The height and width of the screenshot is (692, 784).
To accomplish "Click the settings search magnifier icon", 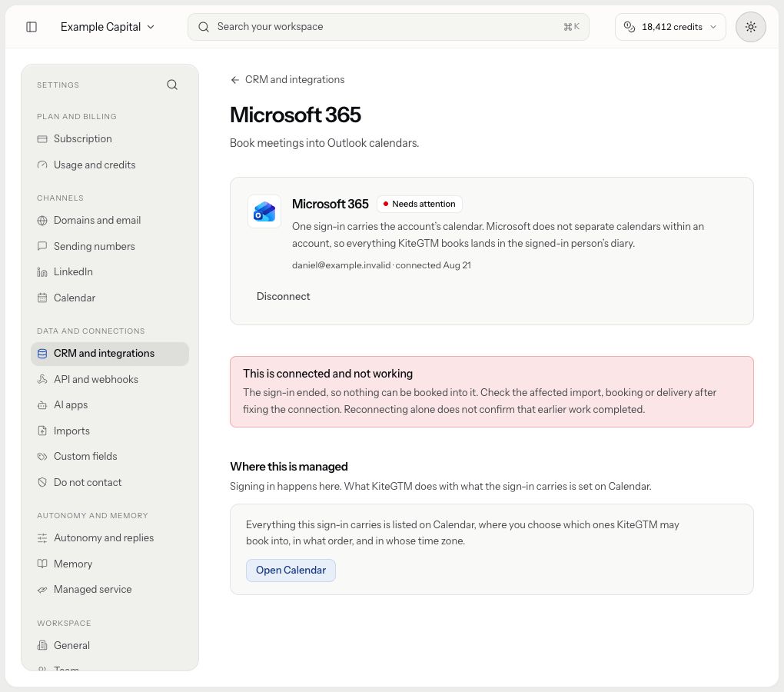I will (172, 85).
